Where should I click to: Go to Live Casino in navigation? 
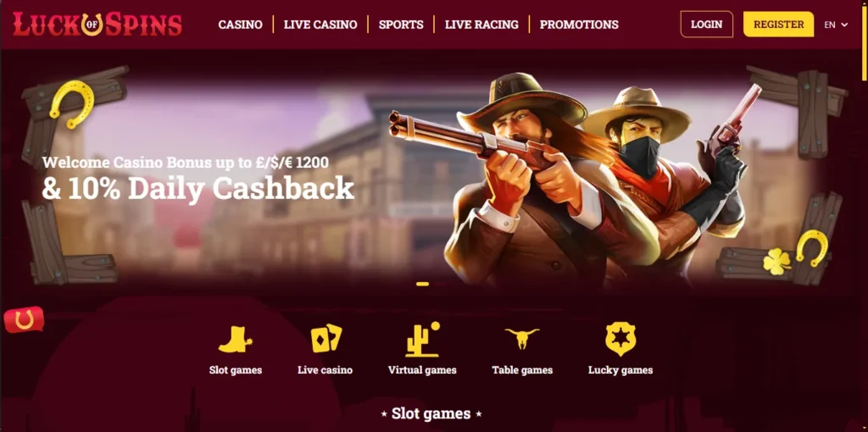(x=320, y=25)
